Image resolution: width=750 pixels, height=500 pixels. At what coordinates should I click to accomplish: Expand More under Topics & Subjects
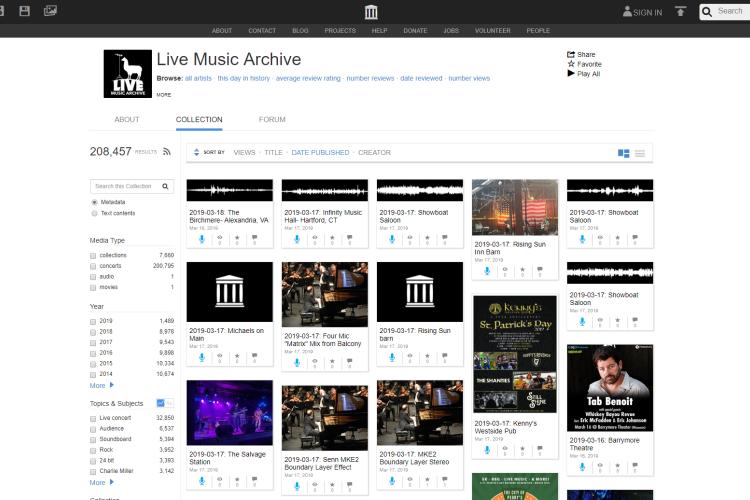pyautogui.click(x=101, y=483)
